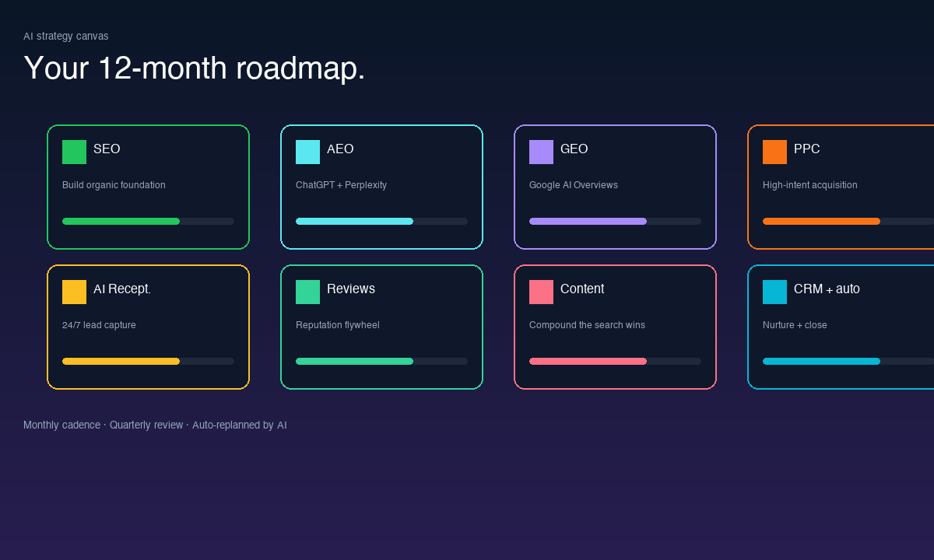Click the PPC progress bar
Image resolution: width=934 pixels, height=560 pixels.
pos(848,221)
